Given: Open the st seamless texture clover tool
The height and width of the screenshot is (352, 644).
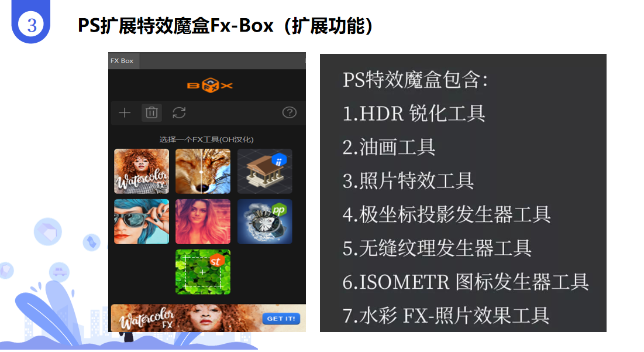Looking at the screenshot, I should (x=203, y=272).
